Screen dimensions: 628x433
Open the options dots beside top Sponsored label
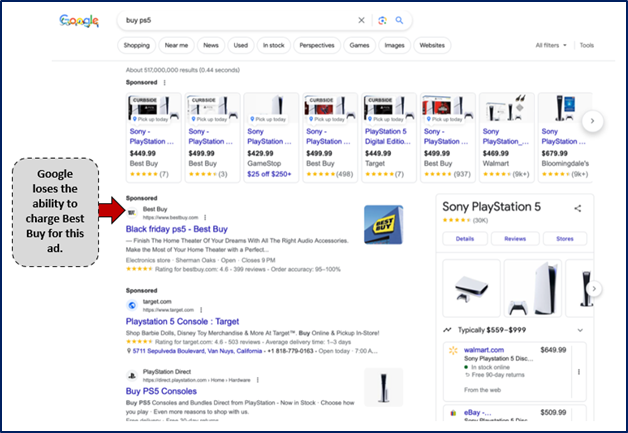pos(165,83)
